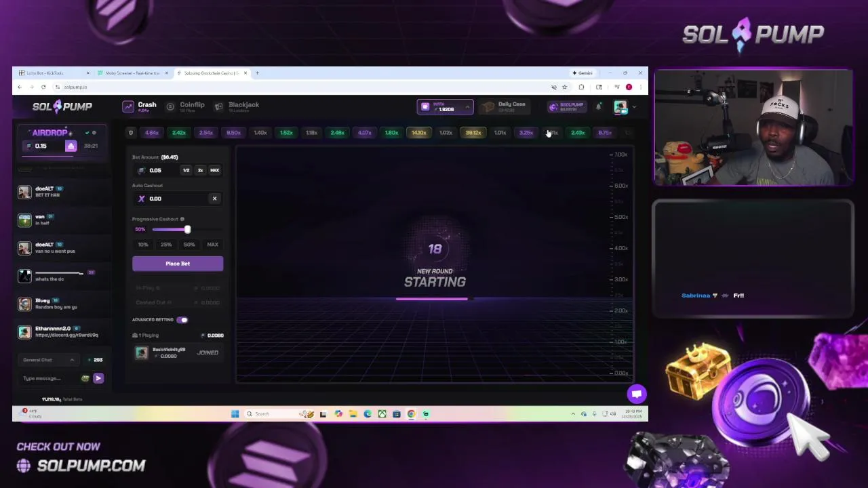Select the 14.10x past round chip

pos(418,133)
